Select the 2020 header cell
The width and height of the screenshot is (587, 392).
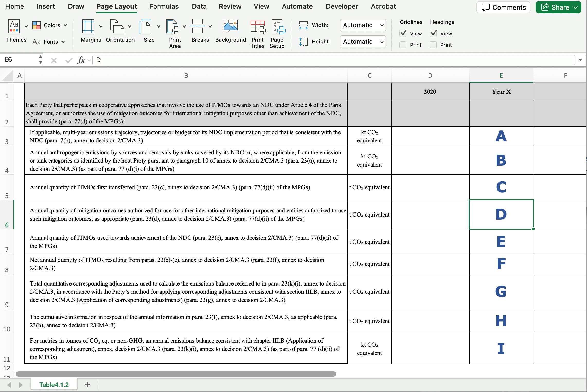coord(430,91)
